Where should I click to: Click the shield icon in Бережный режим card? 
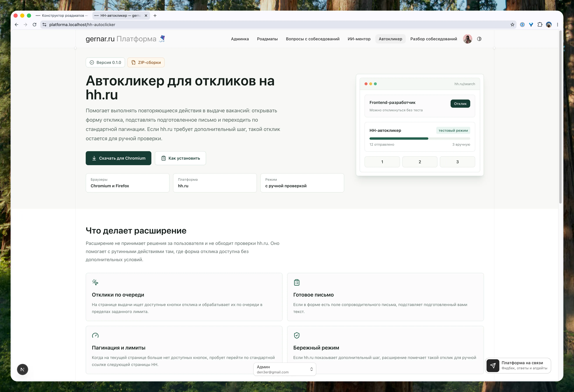(297, 335)
